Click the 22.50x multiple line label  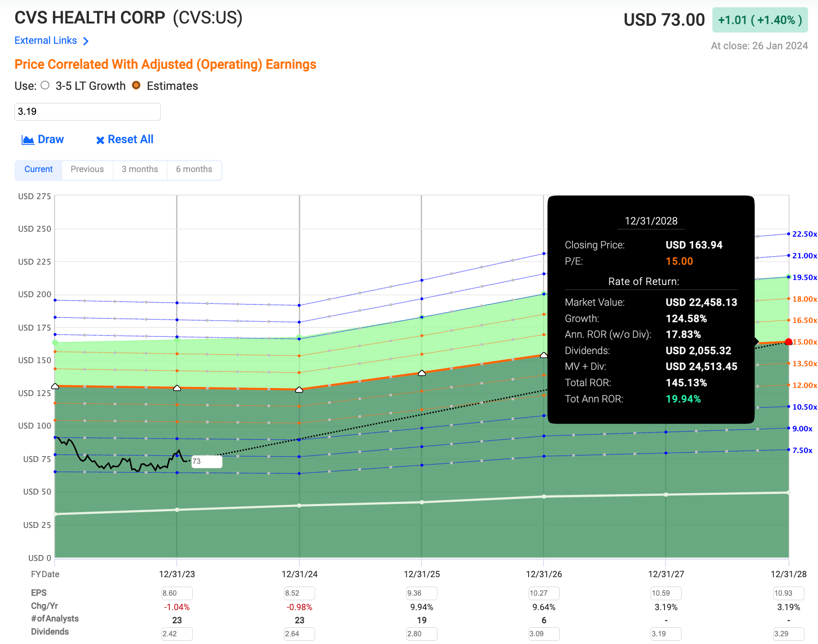[804, 234]
